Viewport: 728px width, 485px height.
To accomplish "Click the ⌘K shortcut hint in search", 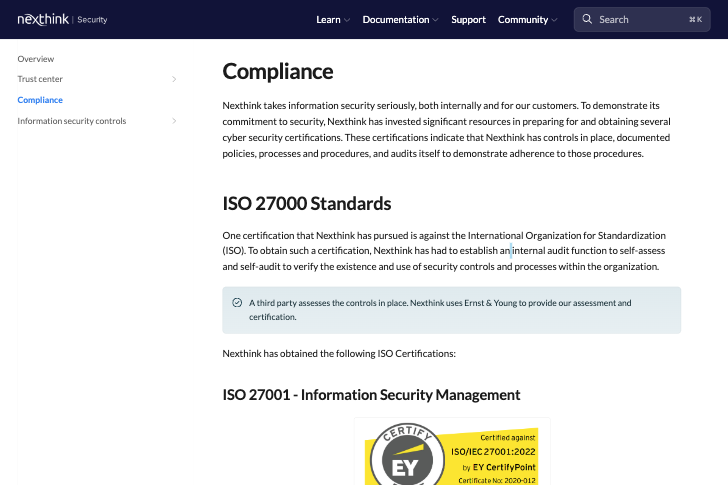I will (x=695, y=19).
